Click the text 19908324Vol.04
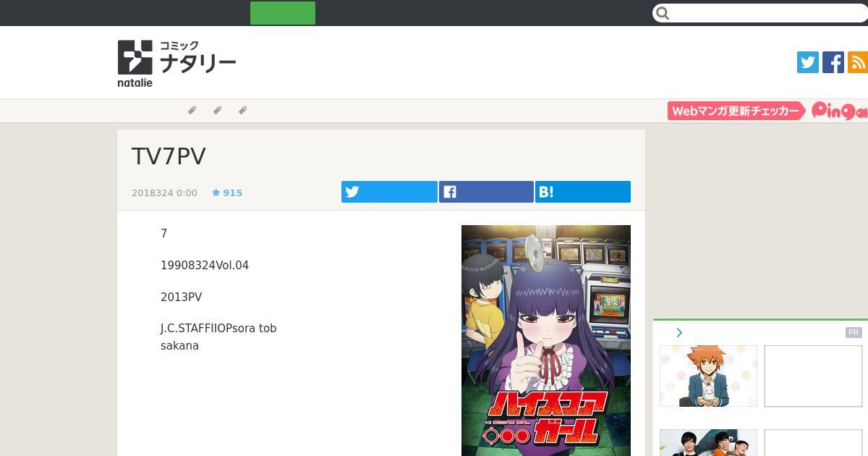The height and width of the screenshot is (456, 868). click(x=205, y=266)
